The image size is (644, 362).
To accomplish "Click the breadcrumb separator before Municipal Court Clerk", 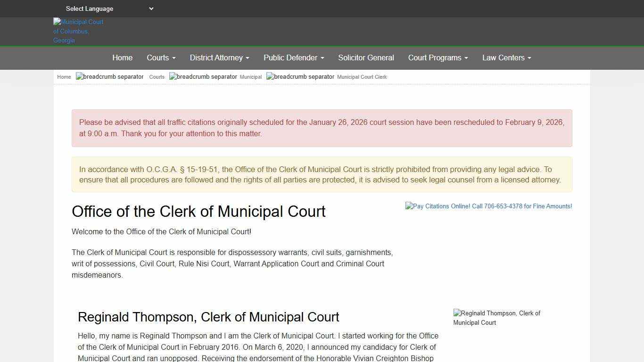I will tap(300, 76).
